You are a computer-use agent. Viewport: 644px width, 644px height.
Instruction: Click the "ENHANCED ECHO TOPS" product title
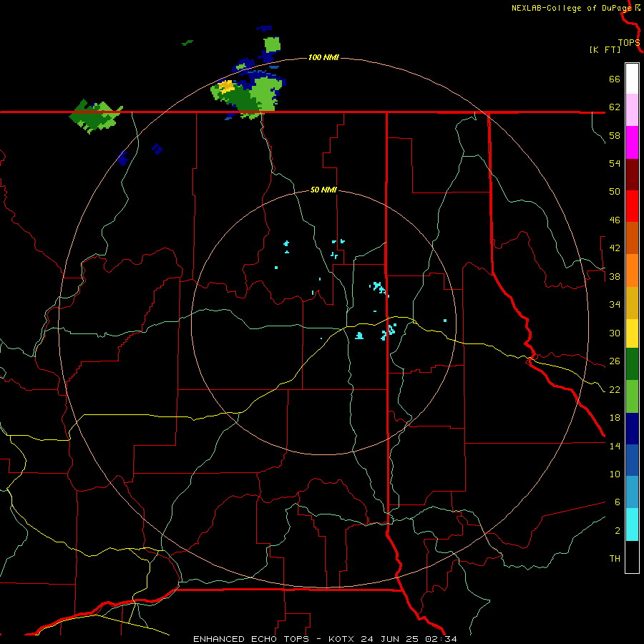[251, 639]
